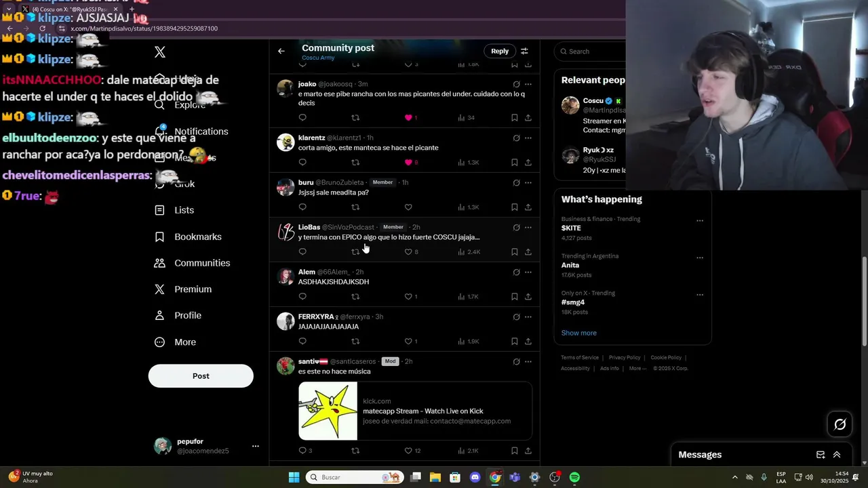Like buru's post
This screenshot has height=488, width=868.
(408, 207)
